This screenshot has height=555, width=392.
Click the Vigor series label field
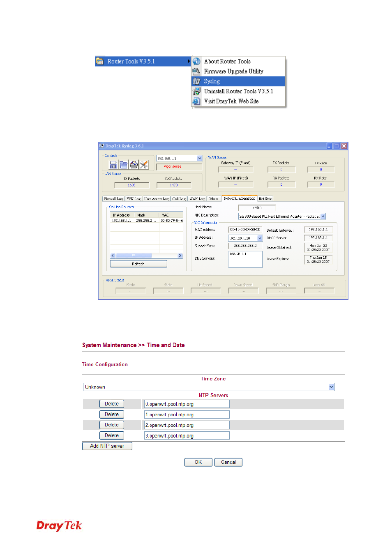179,167
